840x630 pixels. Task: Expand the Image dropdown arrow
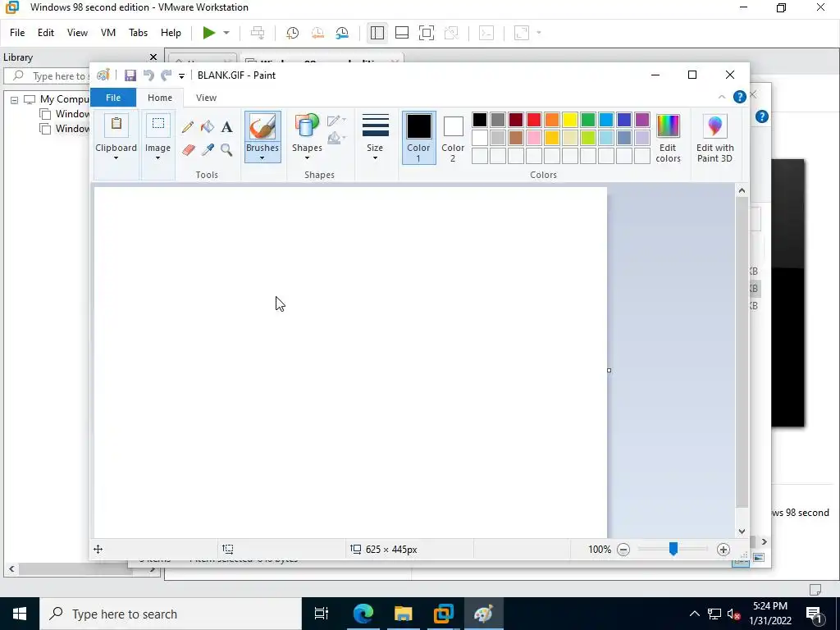coord(157,158)
